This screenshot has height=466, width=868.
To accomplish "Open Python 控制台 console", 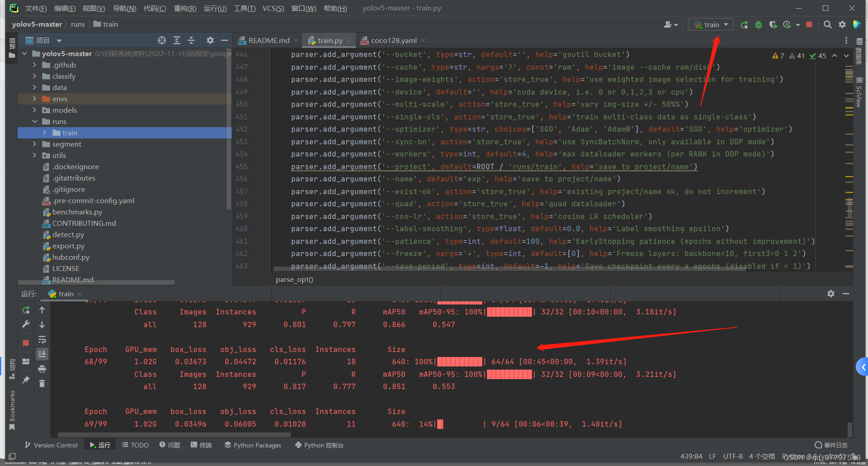I will click(x=319, y=445).
